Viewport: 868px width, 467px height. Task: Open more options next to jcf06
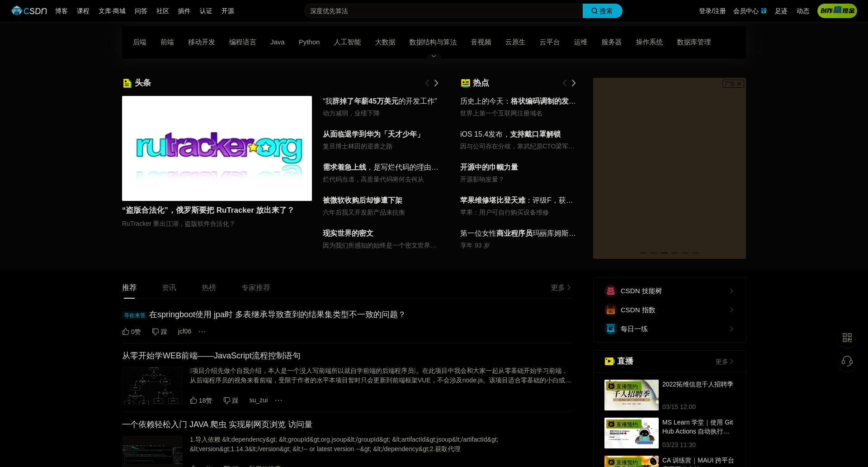click(202, 331)
